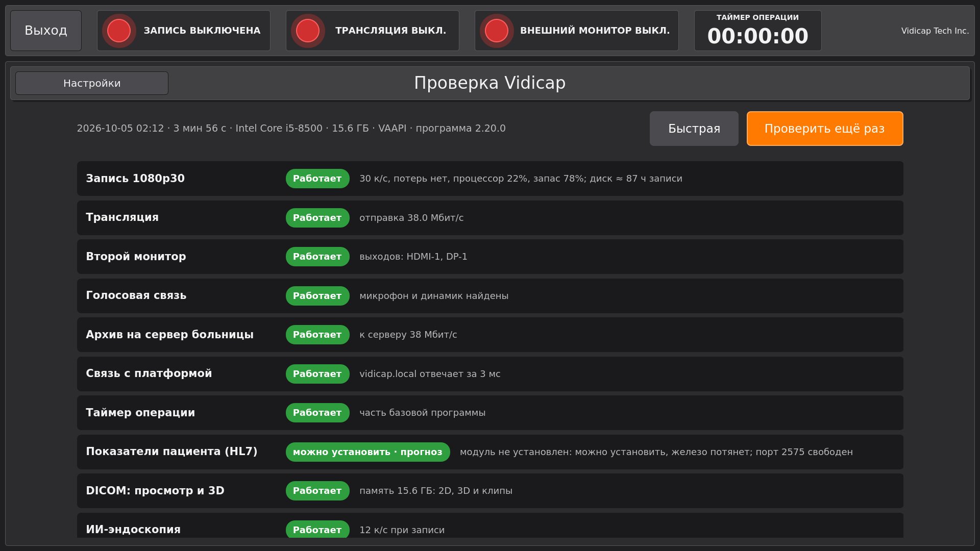Open the Настройки settings button
980x551 pixels.
92,83
